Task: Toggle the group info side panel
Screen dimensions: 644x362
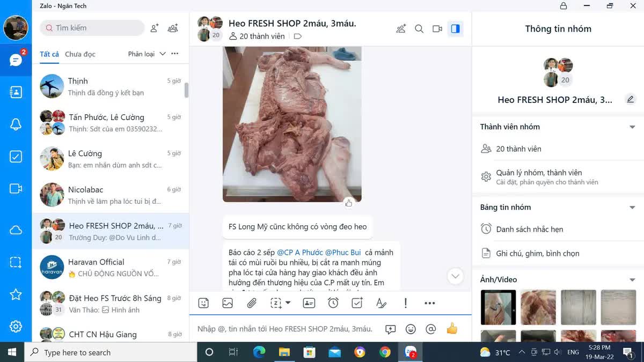Action: (x=455, y=28)
